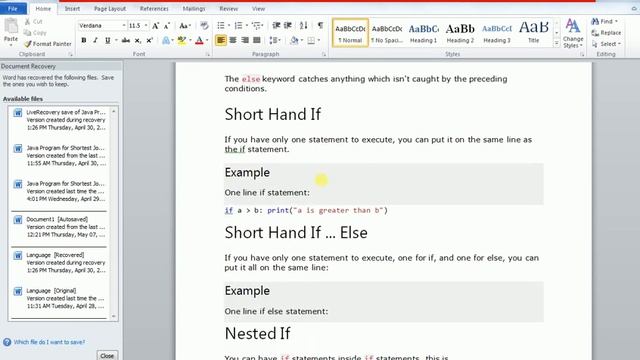This screenshot has width=640, height=360.
Task: Open the Change Styles icon
Action: [573, 33]
